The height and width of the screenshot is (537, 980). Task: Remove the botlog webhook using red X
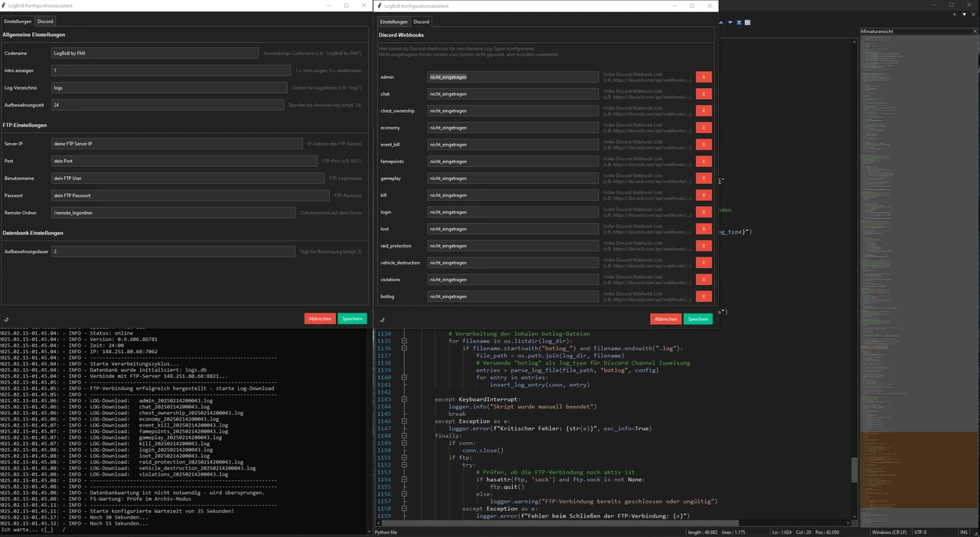pos(704,296)
